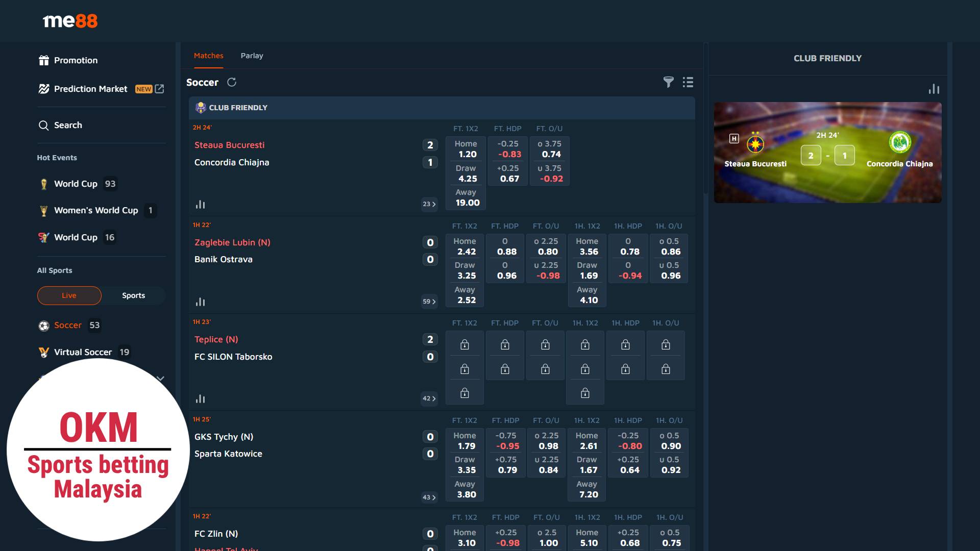Screen dimensions: 980x551
Task: Expand 42 more markets for Teplice match
Action: (x=429, y=398)
